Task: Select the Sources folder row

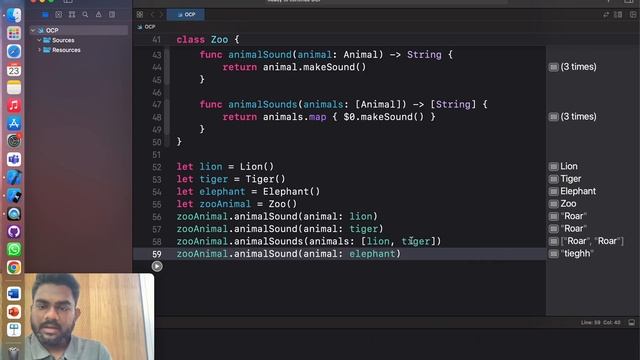Action: (x=78, y=40)
